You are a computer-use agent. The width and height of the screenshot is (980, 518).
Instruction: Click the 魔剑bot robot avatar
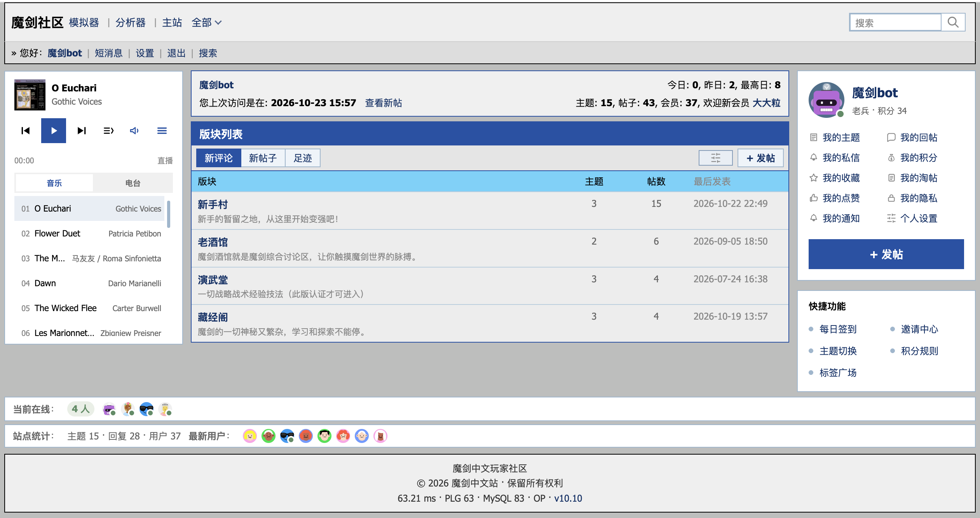click(826, 100)
